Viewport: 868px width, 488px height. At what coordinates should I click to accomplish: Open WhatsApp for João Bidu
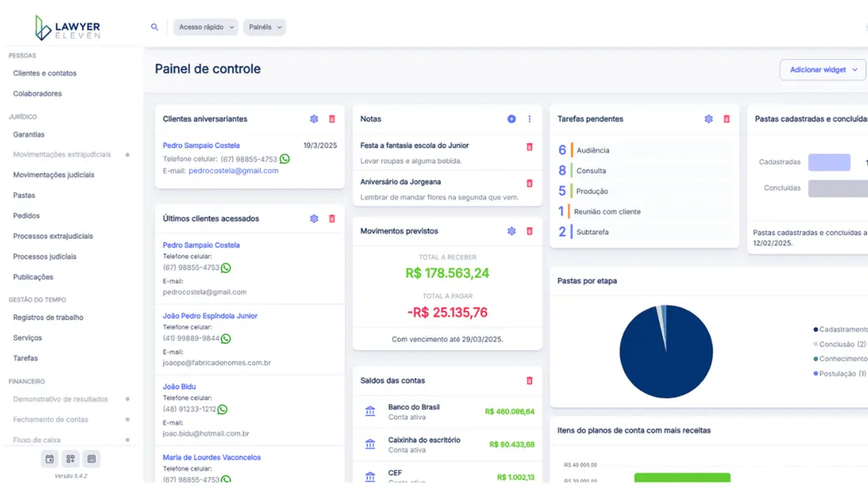click(223, 409)
